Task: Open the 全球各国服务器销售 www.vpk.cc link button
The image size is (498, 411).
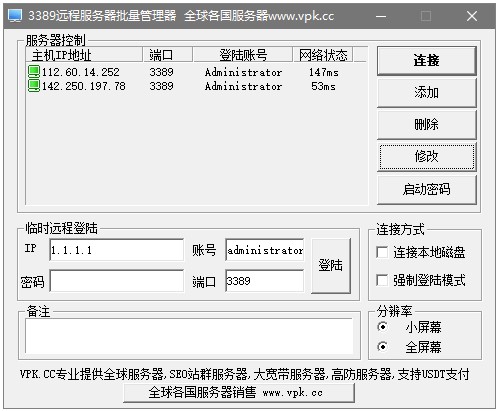Action: (238, 393)
